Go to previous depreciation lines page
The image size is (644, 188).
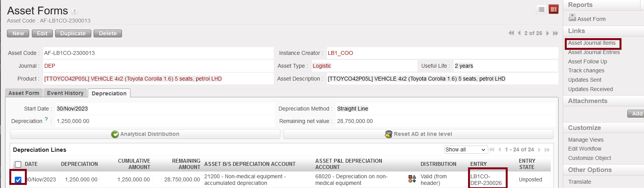click(500, 149)
